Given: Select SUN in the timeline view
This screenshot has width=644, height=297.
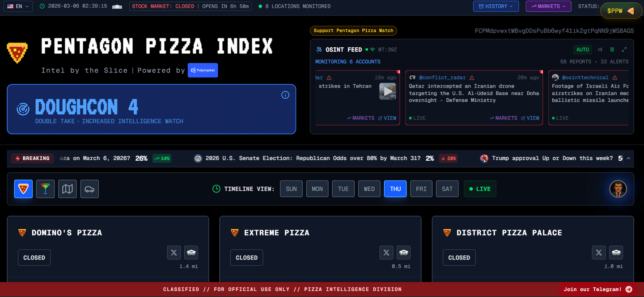Looking at the screenshot, I should (291, 189).
